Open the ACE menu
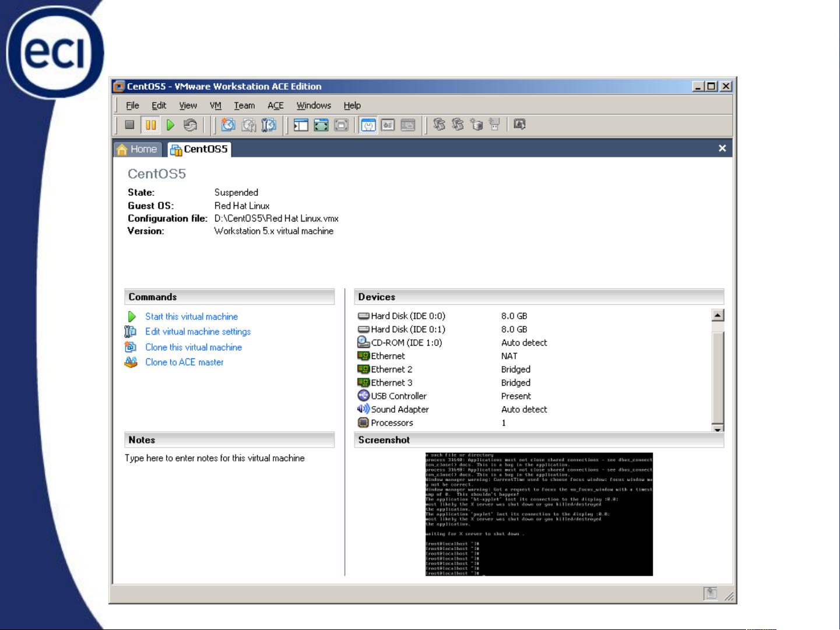Viewport: 840px width, 630px height. point(276,105)
